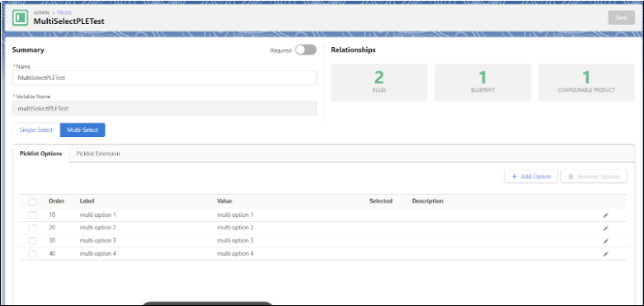This screenshot has height=306, width=644.
Task: Click the Variable Name input field
Action: click(164, 108)
